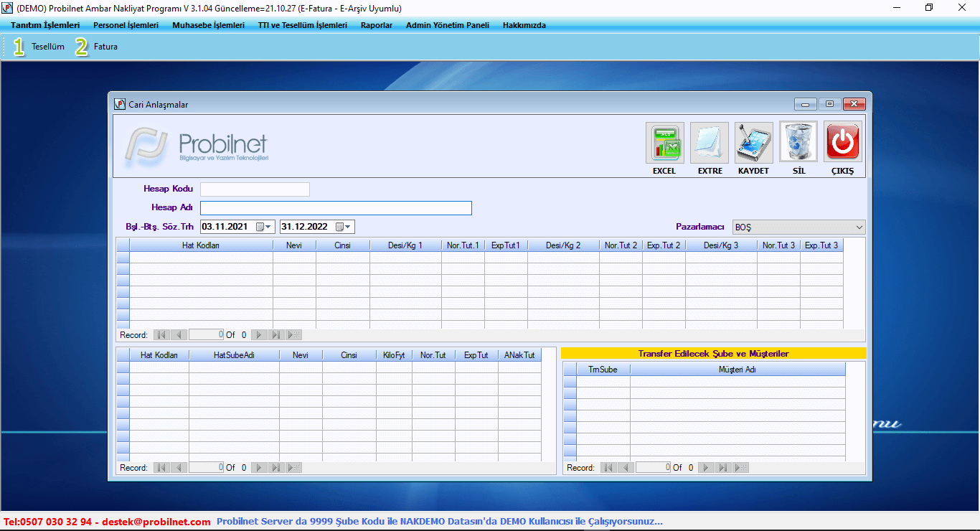Open Fatura shortcut number 2
The height and width of the screenshot is (531, 980).
[x=97, y=47]
